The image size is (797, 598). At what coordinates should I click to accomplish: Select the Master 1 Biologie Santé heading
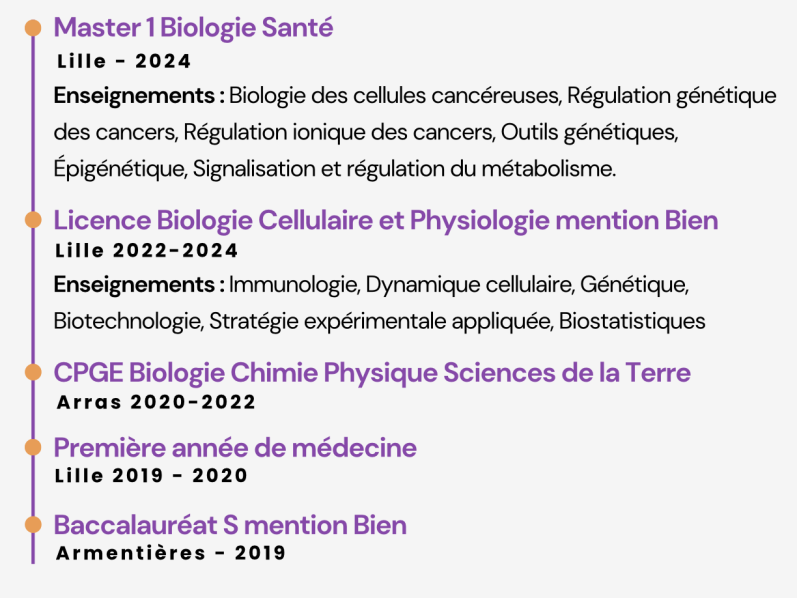[193, 28]
